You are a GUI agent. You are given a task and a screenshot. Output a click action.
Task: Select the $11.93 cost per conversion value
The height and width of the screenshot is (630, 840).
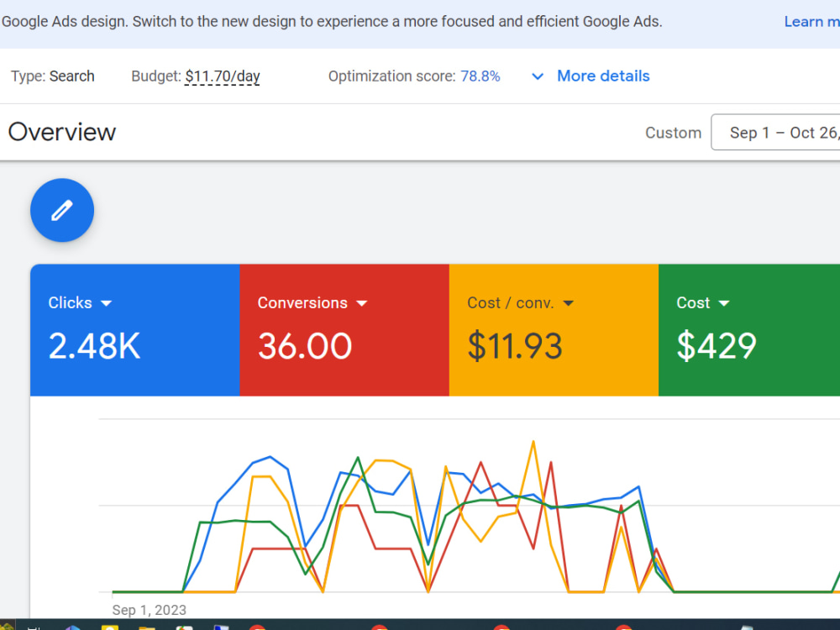pos(515,346)
